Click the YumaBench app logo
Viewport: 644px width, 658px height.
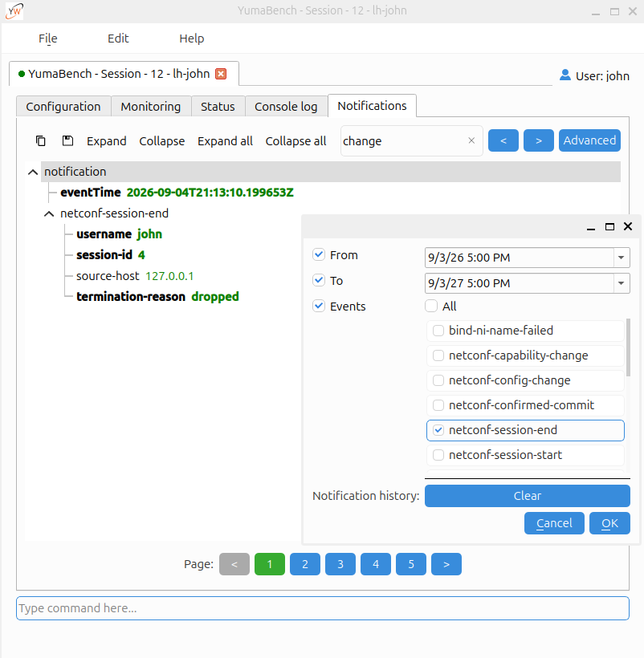tap(14, 11)
